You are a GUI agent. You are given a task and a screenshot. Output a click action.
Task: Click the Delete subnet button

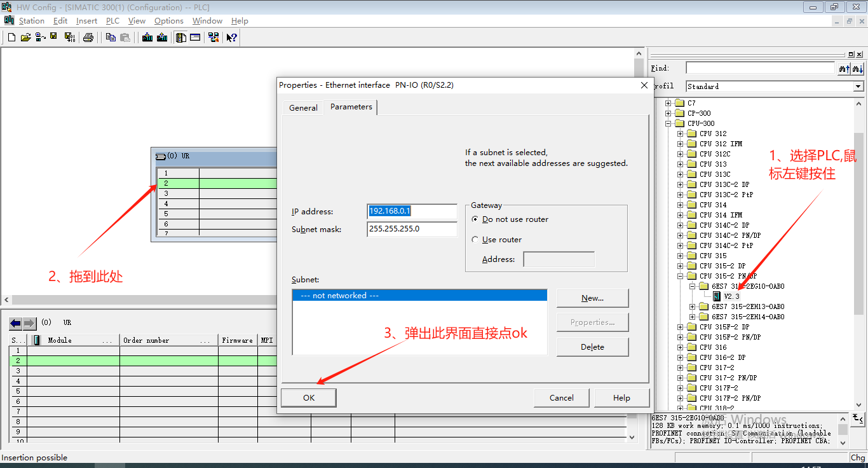(592, 347)
